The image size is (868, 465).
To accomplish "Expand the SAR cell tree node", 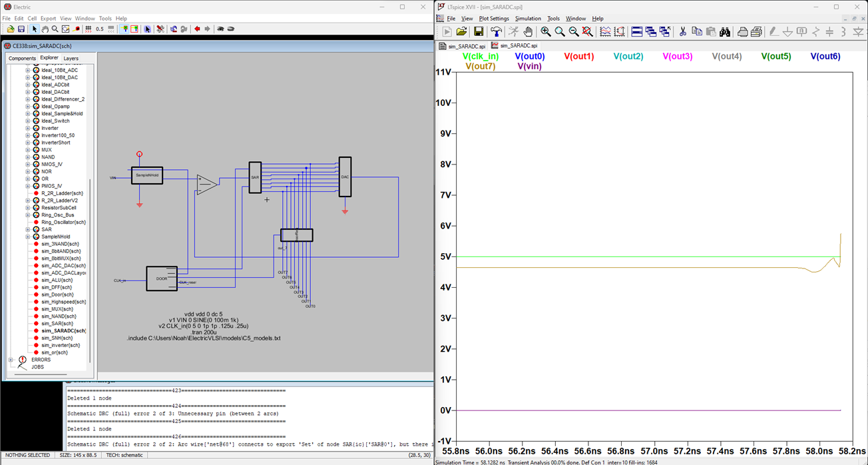I will tap(28, 230).
